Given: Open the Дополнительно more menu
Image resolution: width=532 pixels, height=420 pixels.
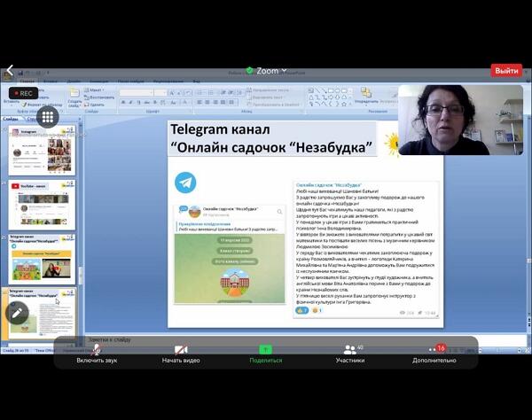Looking at the screenshot, I should [434, 354].
